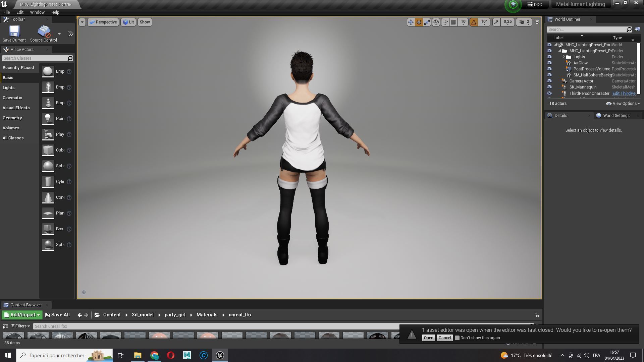This screenshot has width=644, height=362.
Task: Expand the toolbar overflow chevrons
Action: click(x=70, y=34)
